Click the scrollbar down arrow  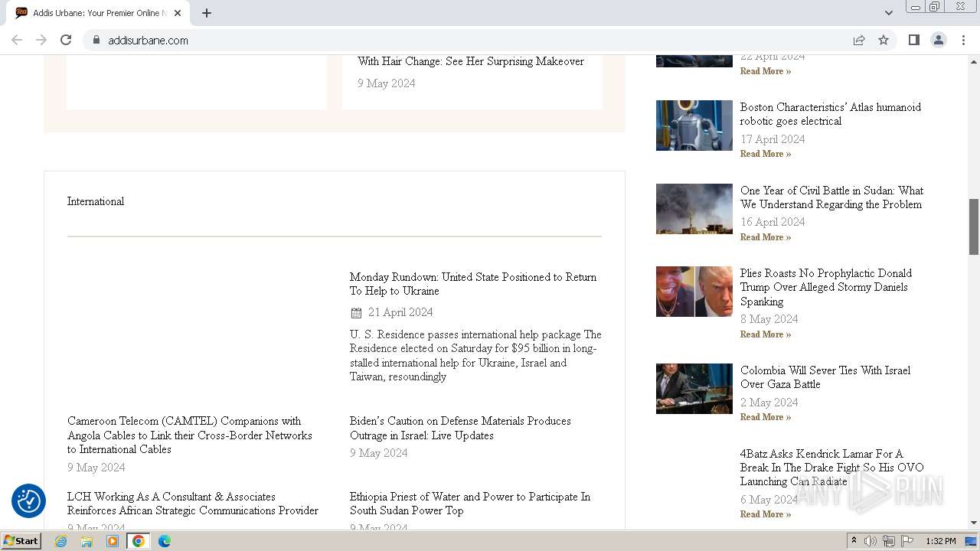click(x=974, y=523)
